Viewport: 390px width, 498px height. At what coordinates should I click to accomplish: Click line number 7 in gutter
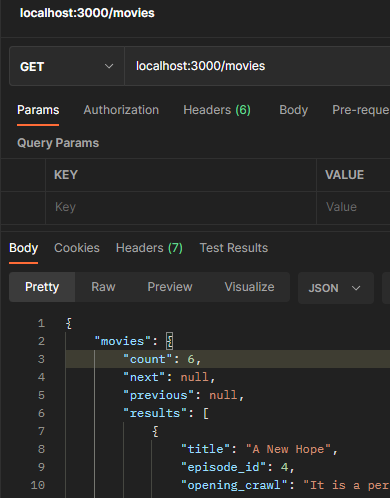41,431
